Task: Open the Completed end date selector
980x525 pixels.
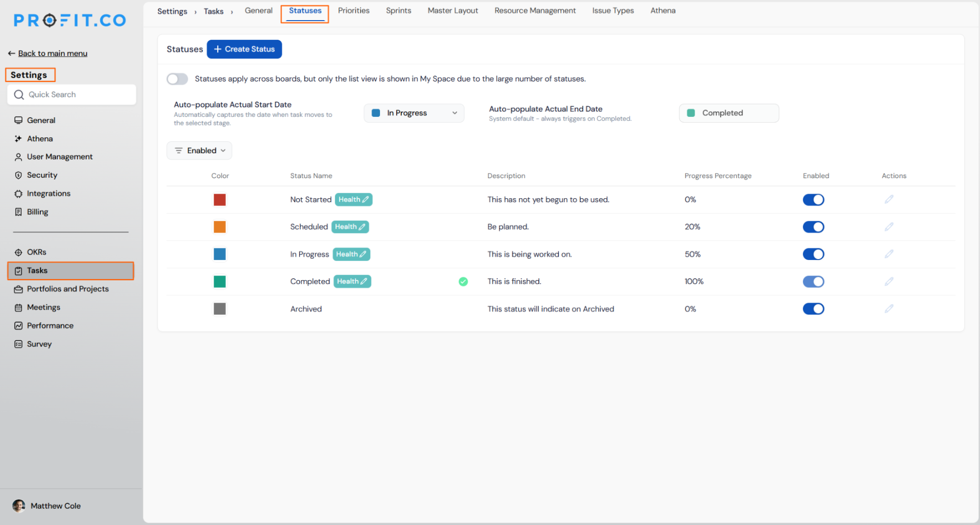Action: coord(729,113)
